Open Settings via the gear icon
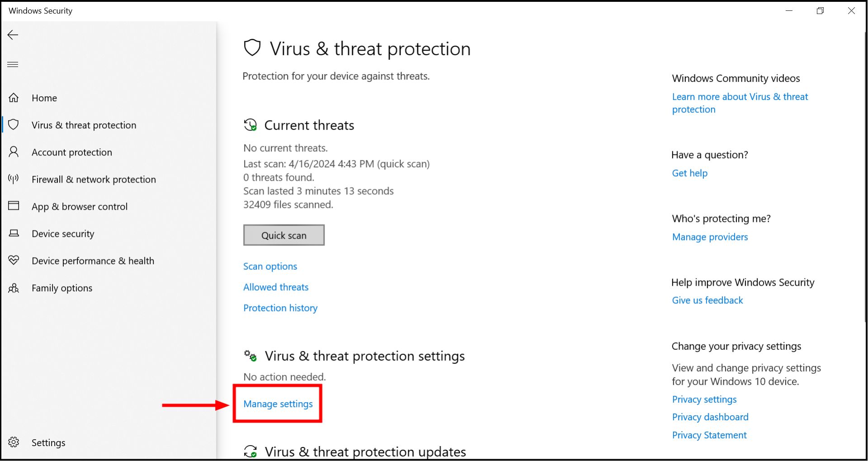868x461 pixels. (14, 442)
